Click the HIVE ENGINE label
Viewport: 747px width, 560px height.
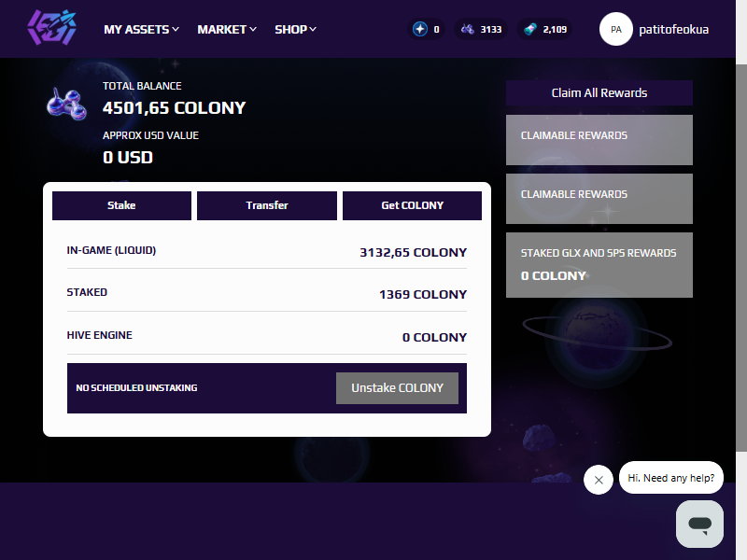point(100,335)
